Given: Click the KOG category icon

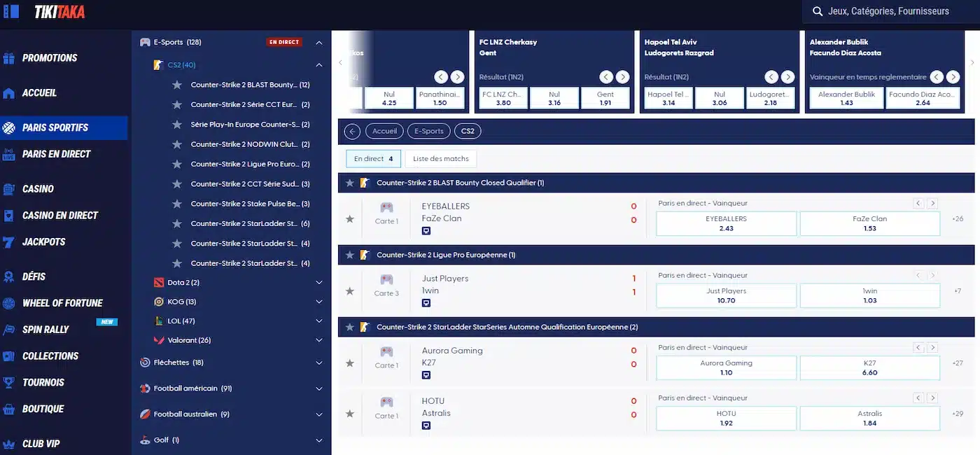Looking at the screenshot, I should pos(159,302).
